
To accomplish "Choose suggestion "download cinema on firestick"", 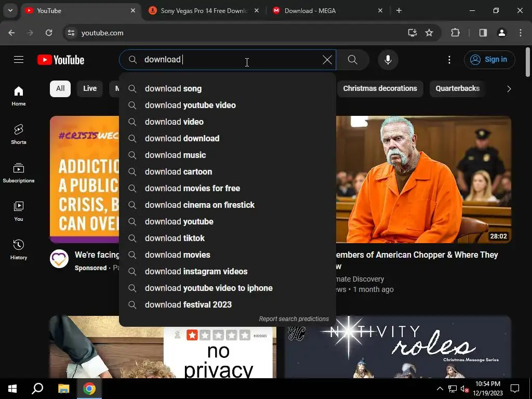I will pyautogui.click(x=228, y=205).
